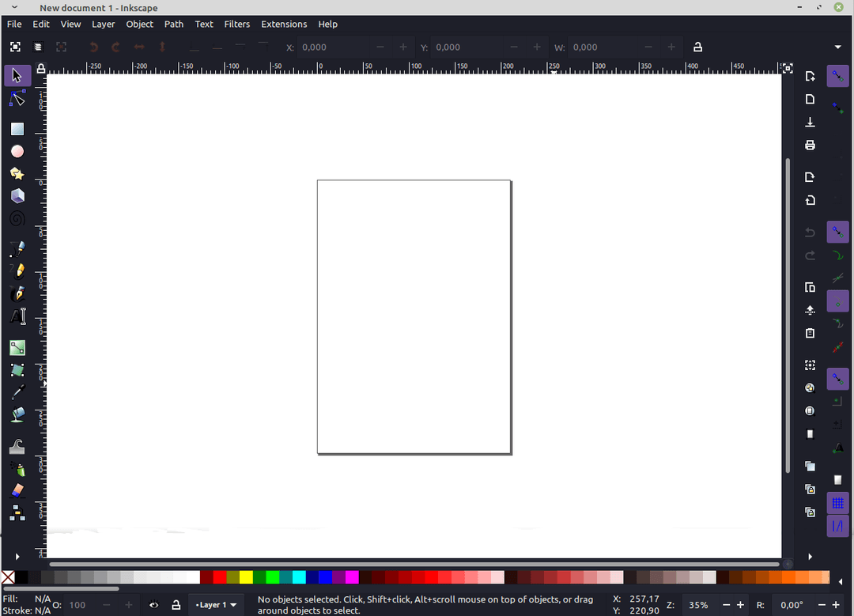Open the Layer 1 layer selector
This screenshot has height=616, width=854.
point(215,604)
